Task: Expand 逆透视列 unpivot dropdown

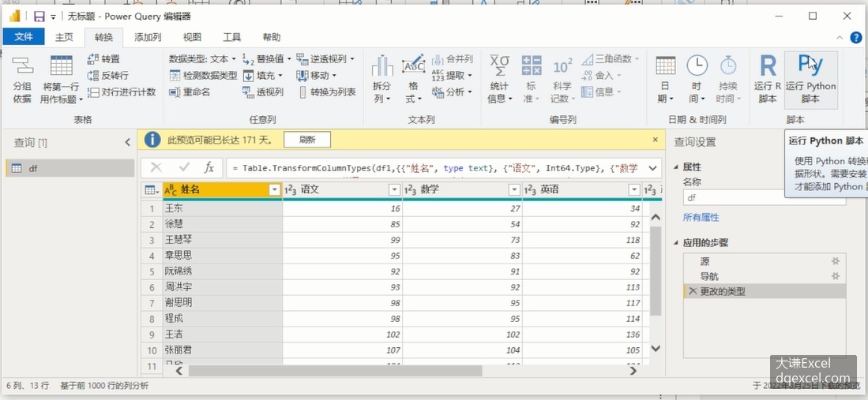Action: pyautogui.click(x=352, y=59)
